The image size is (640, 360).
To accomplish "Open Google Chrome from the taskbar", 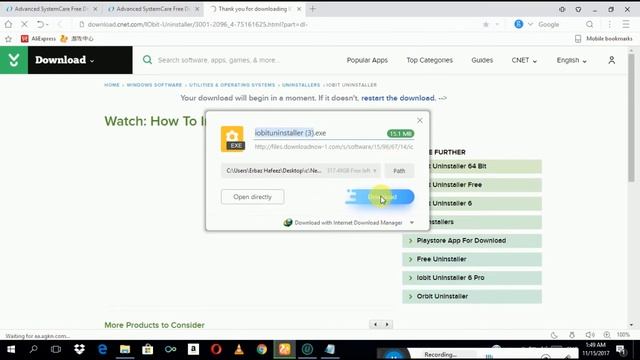I will pos(262,349).
